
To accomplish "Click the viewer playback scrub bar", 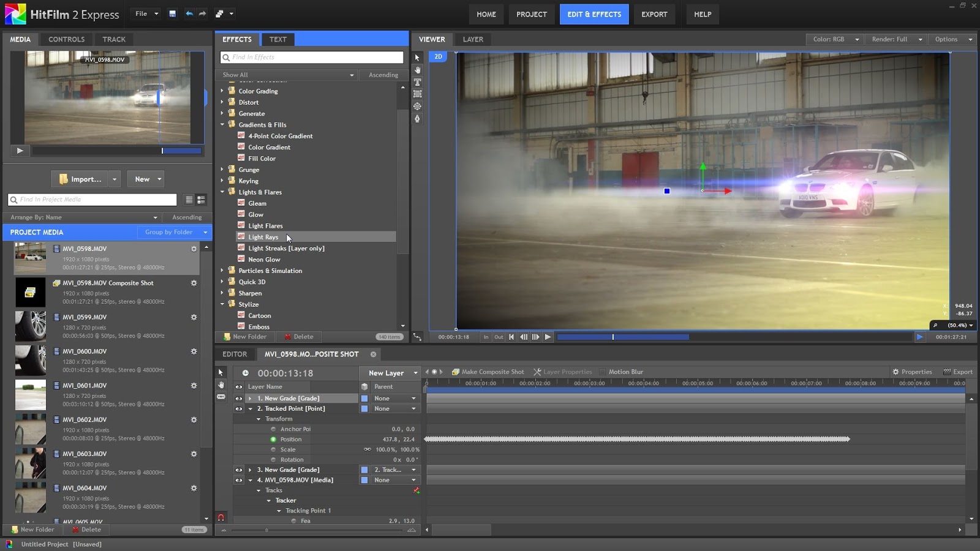I will 735,337.
